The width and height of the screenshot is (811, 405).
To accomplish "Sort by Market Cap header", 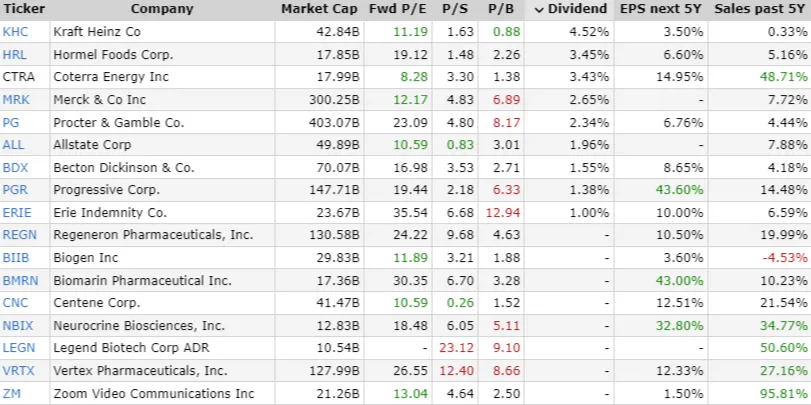I will tap(319, 9).
